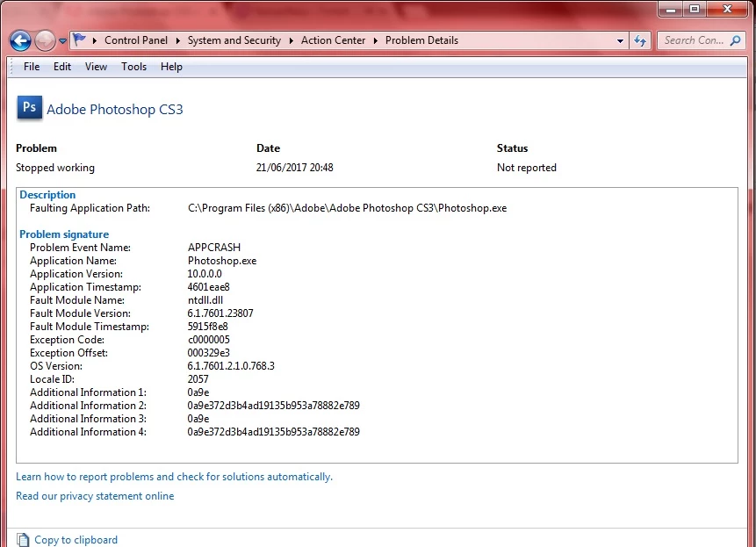Viewport: 756px width, 547px height.
Task: Maximize the Problem Details window
Action: [x=695, y=9]
